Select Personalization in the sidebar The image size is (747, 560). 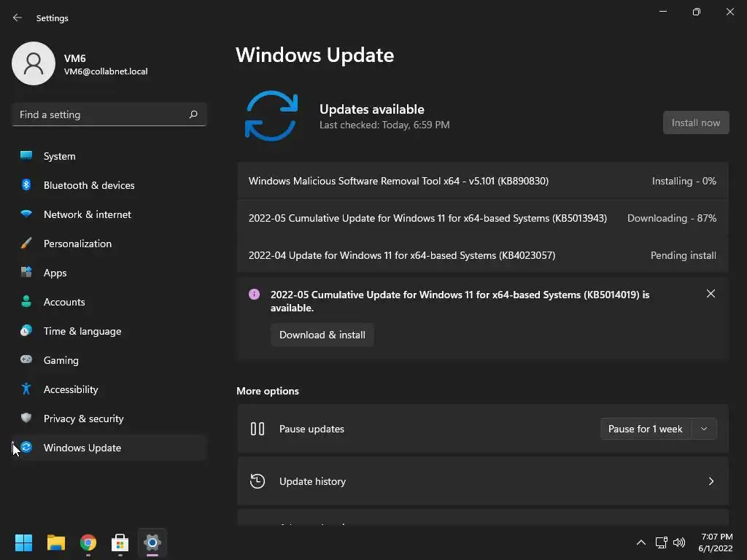click(x=109, y=244)
